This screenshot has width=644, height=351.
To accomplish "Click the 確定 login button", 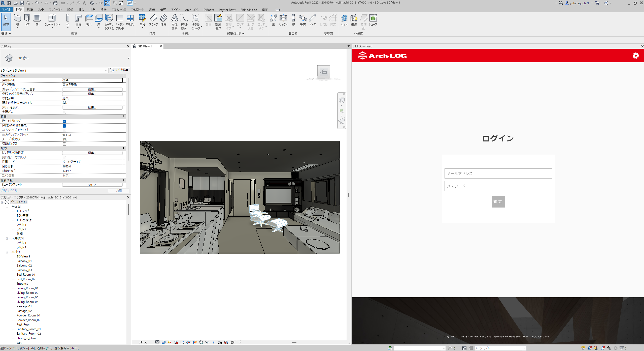I will point(498,202).
